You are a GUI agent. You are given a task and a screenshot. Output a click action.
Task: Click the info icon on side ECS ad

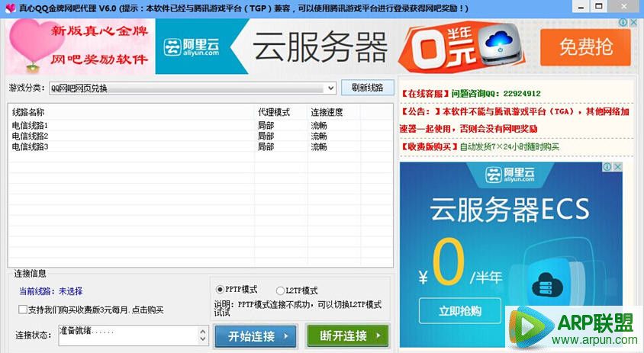pyautogui.click(x=607, y=167)
